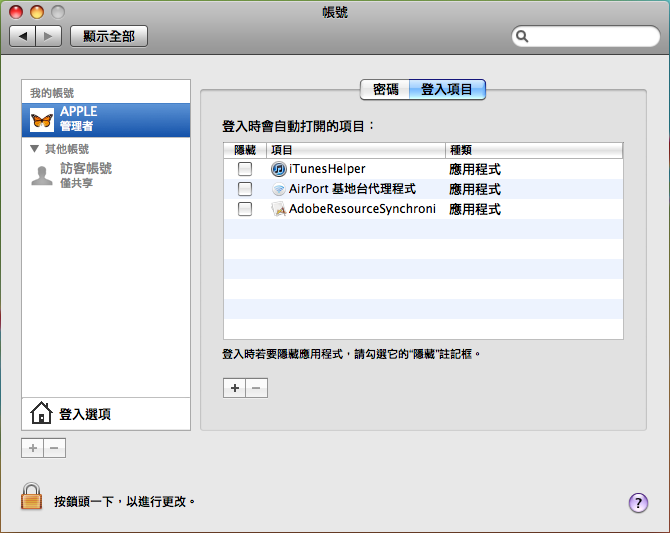Sort by the 項目 column header
This screenshot has height=533, width=670.
click(356, 150)
